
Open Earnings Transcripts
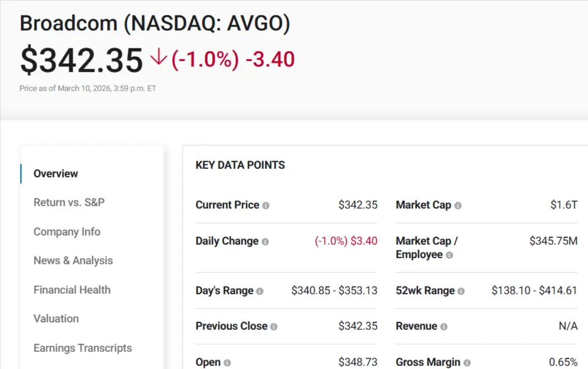(83, 348)
